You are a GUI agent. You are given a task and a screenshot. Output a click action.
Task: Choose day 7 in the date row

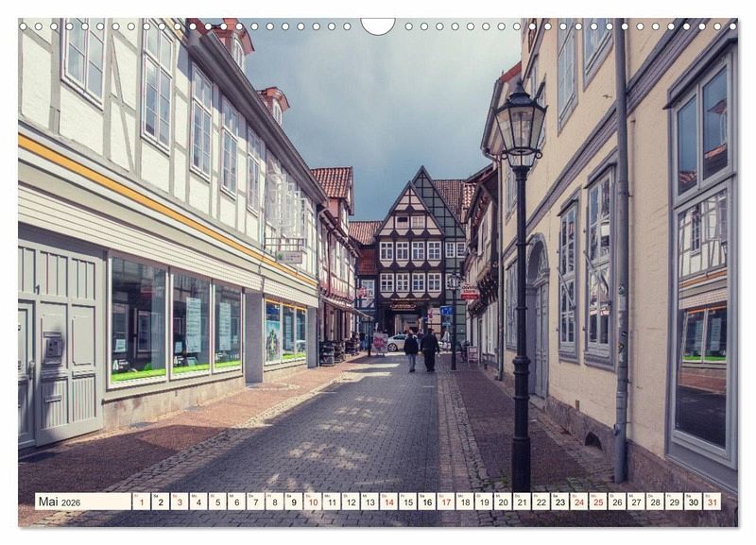pyautogui.click(x=255, y=502)
